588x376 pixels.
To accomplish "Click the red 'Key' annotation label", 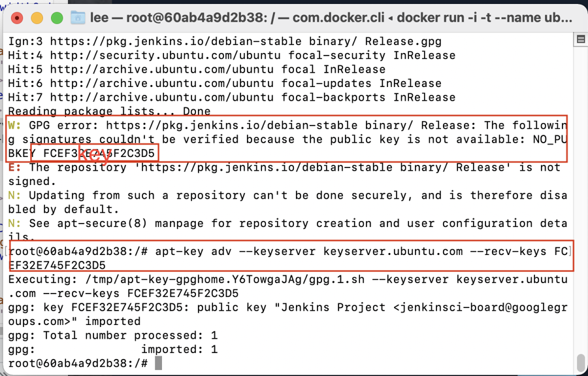I will coord(94,154).
